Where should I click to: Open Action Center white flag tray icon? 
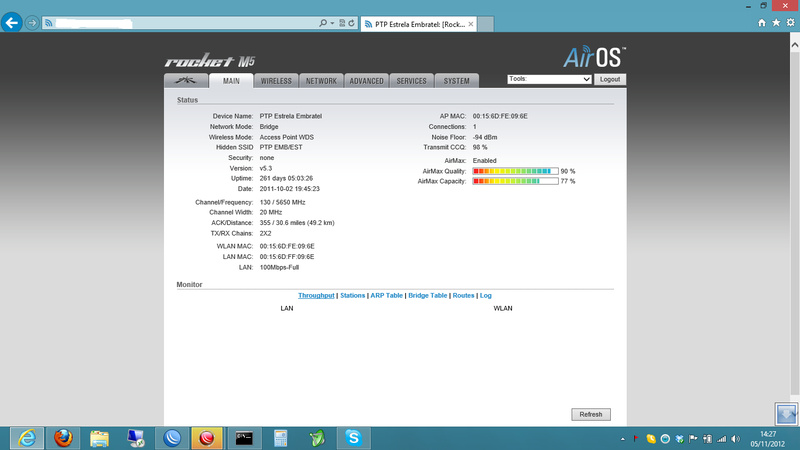pyautogui.click(x=693, y=439)
